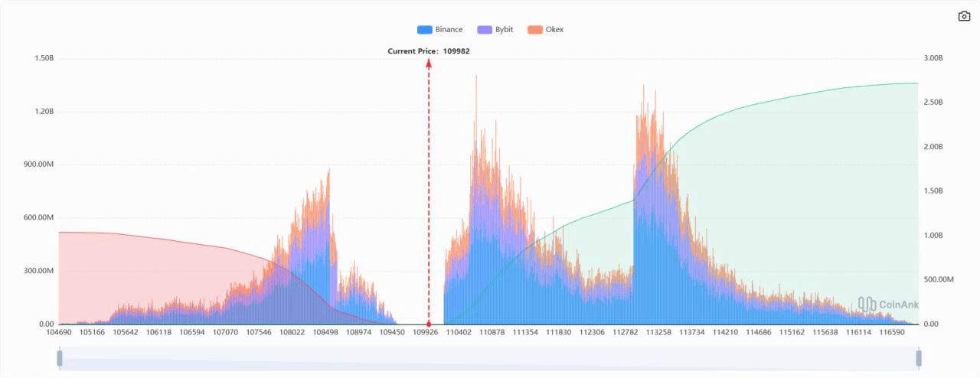Click x-axis label 109450

[392, 333]
